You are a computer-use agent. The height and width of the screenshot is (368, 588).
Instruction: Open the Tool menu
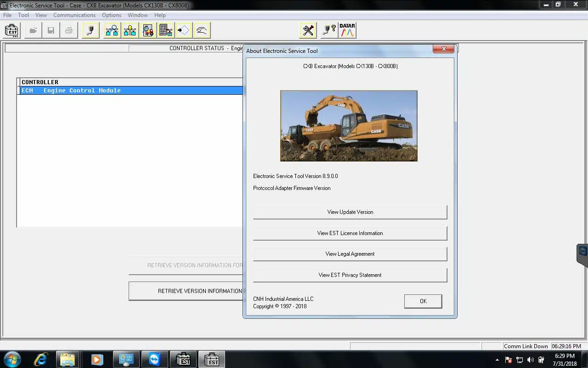[x=23, y=15]
